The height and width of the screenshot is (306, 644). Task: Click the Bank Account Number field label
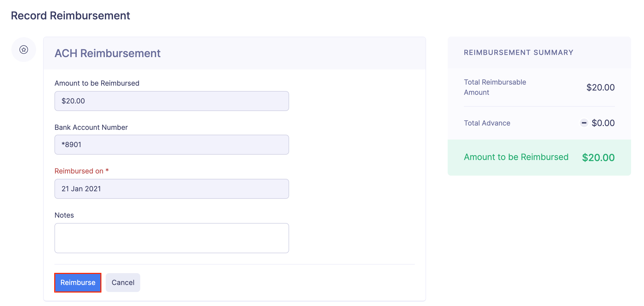(91, 127)
